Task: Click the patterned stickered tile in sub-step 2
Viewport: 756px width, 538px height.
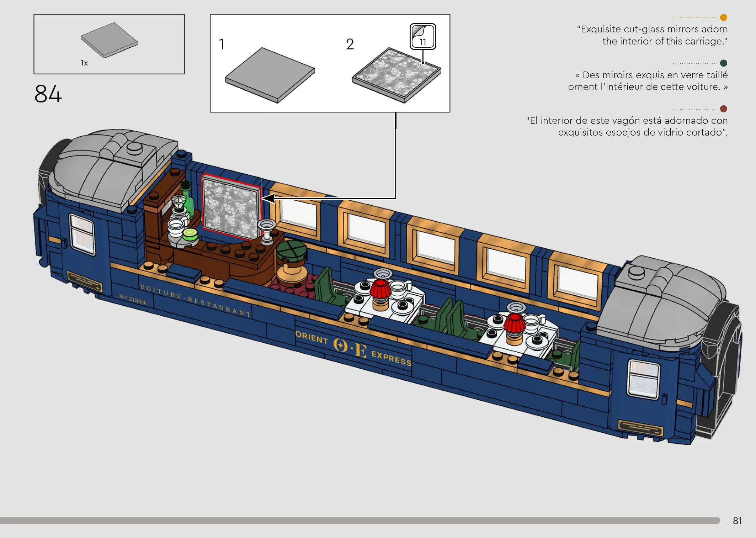Action: (x=396, y=75)
